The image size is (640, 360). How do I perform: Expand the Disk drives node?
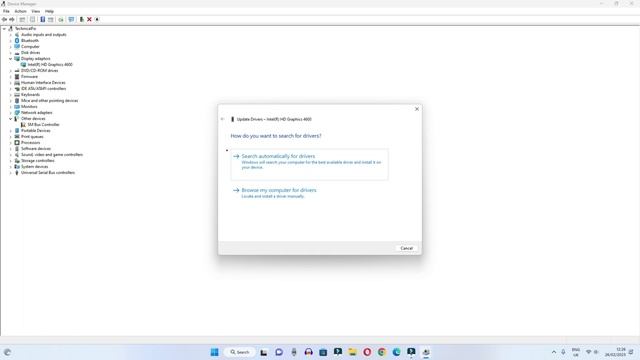click(11, 53)
